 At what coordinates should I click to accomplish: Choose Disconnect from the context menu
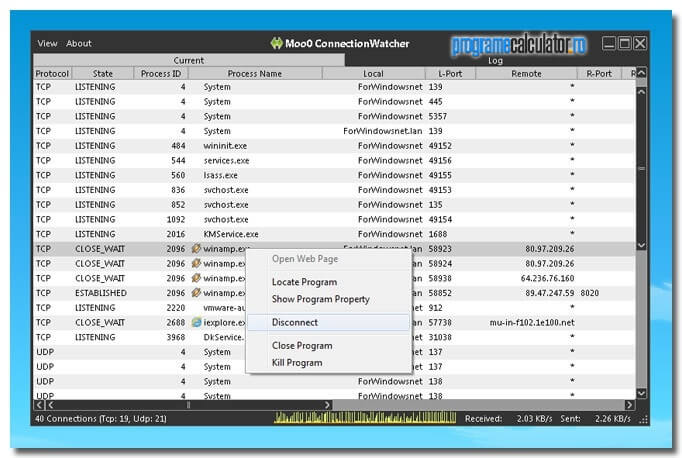[328, 322]
